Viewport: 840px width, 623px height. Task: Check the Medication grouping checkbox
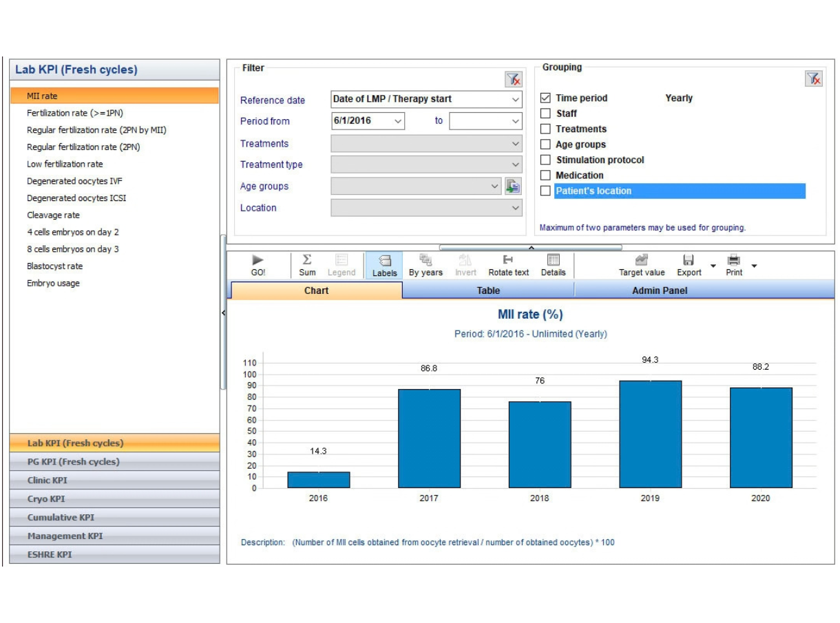[x=546, y=176]
